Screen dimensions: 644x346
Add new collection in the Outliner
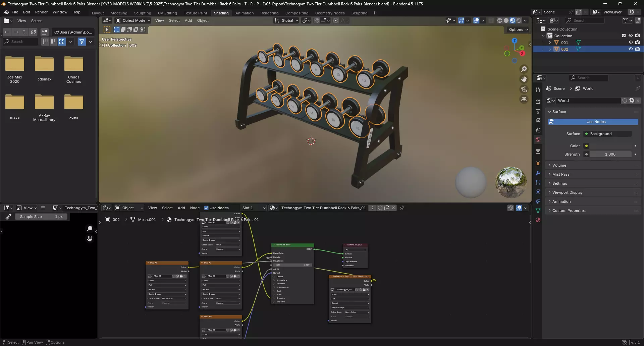tap(638, 20)
